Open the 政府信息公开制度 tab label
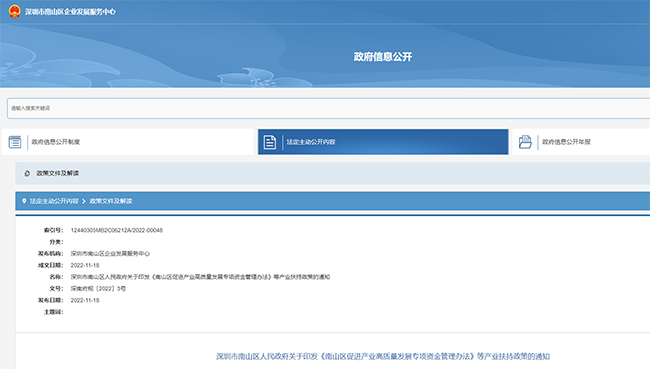Screen dimensions: 650x369 [x=56, y=142]
